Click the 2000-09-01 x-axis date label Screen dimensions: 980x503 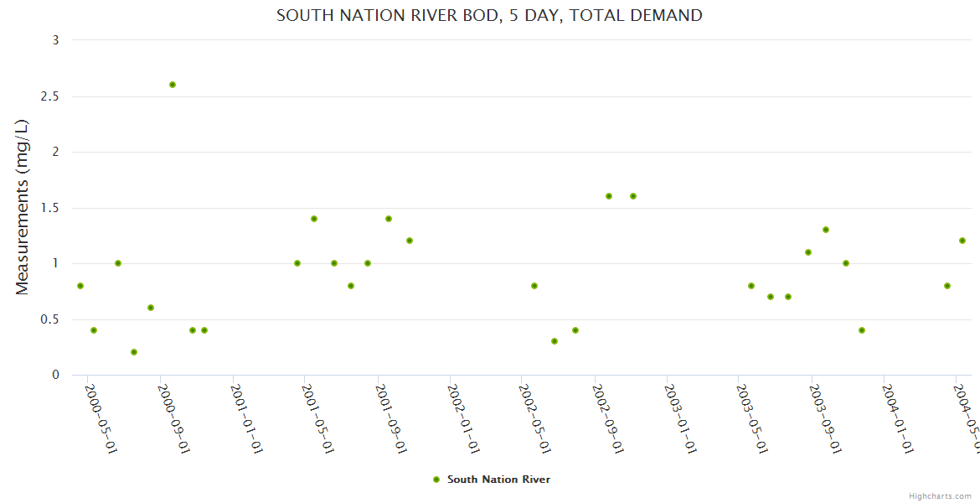point(173,417)
